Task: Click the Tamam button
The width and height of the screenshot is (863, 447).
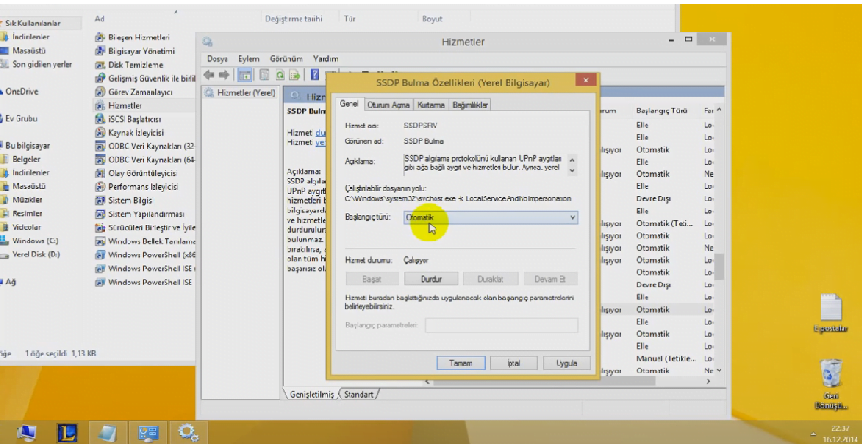Action: coord(460,361)
